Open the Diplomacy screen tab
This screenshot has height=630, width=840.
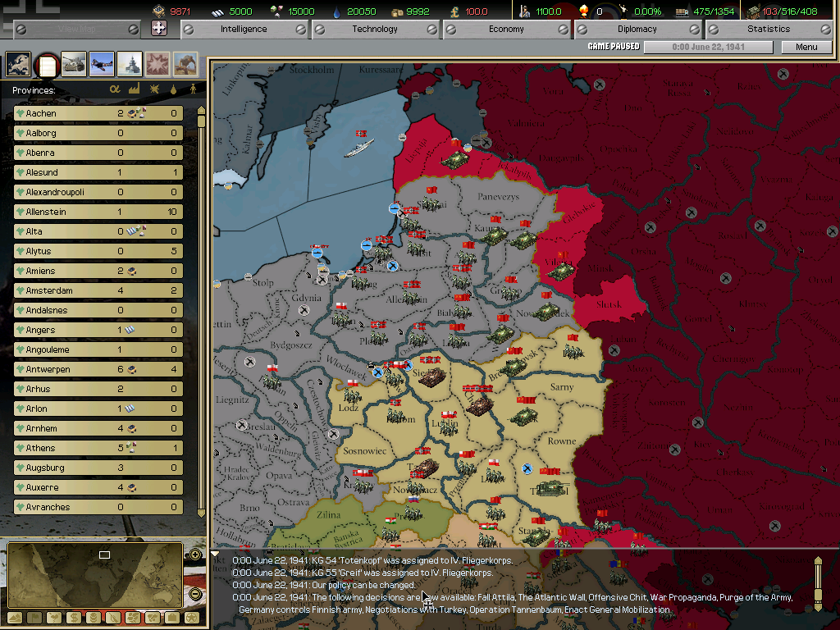[637, 29]
